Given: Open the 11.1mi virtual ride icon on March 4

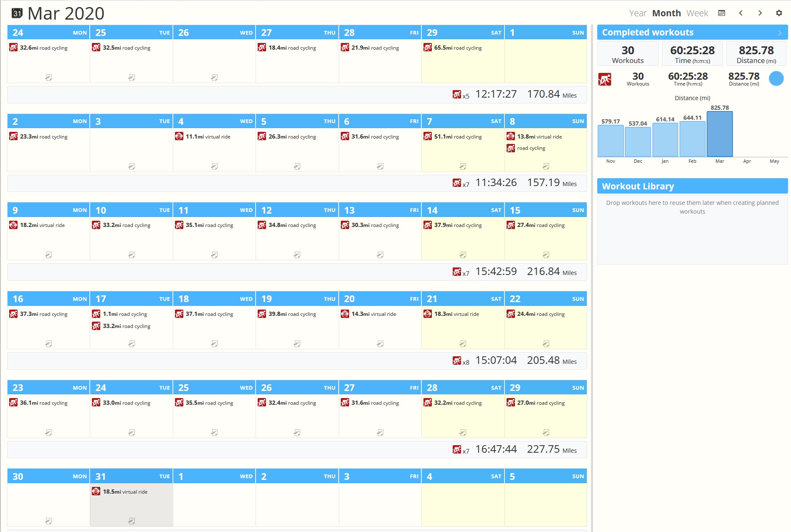Looking at the screenshot, I should click(179, 136).
